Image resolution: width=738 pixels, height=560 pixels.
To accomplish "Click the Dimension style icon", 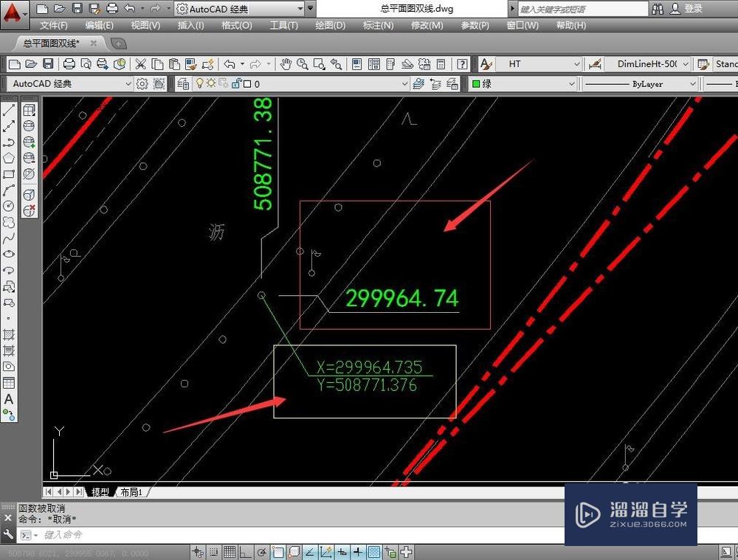I will pyautogui.click(x=595, y=64).
